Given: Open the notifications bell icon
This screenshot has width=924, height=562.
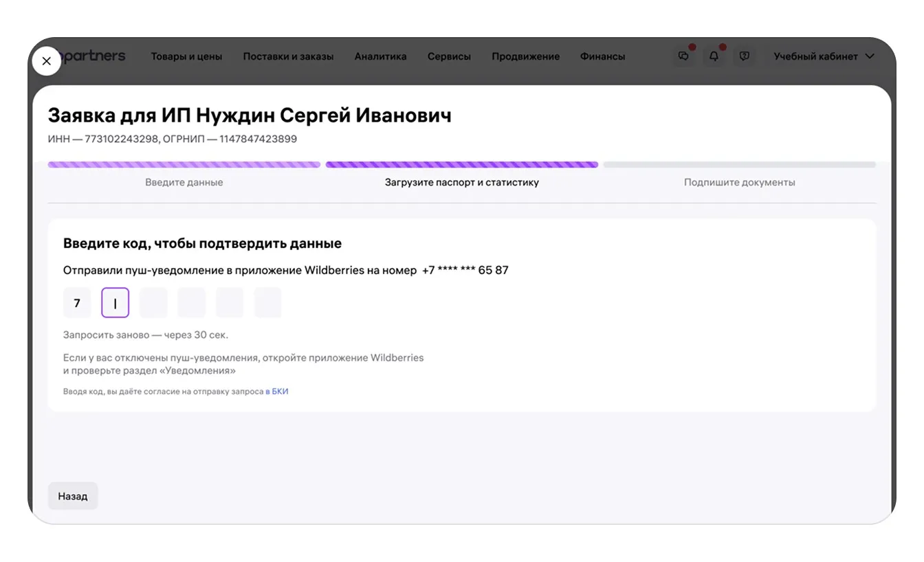Looking at the screenshot, I should 714,56.
